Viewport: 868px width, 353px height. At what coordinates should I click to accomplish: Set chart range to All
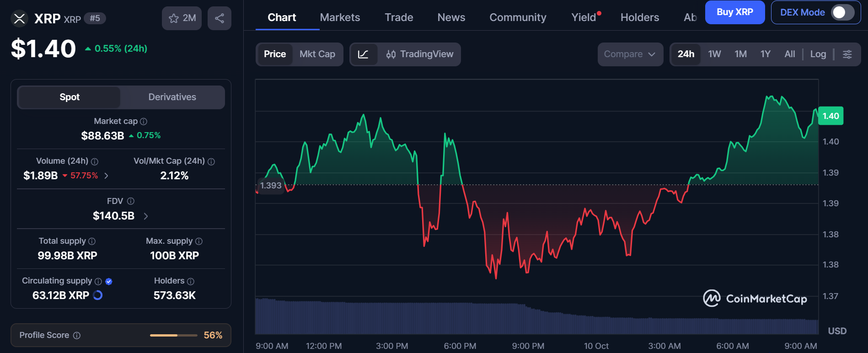point(790,54)
